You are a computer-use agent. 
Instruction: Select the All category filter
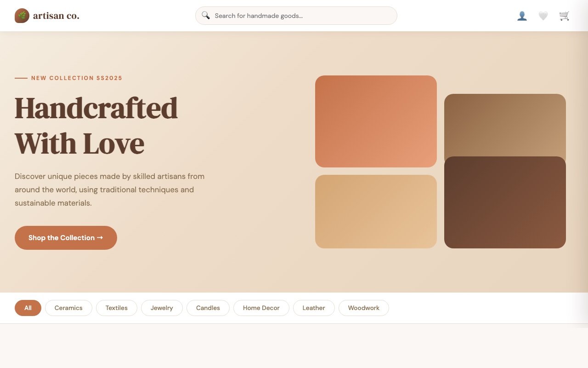click(28, 308)
